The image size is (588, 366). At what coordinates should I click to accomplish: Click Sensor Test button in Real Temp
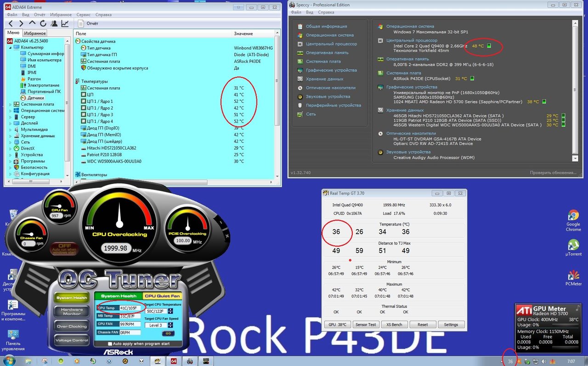click(x=366, y=324)
